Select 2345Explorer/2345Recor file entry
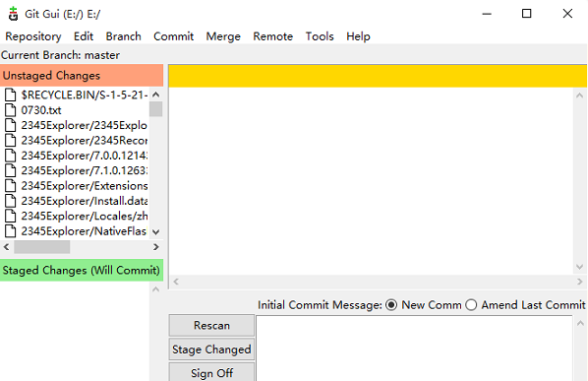Screen dimensions: 588x381 click(85, 141)
